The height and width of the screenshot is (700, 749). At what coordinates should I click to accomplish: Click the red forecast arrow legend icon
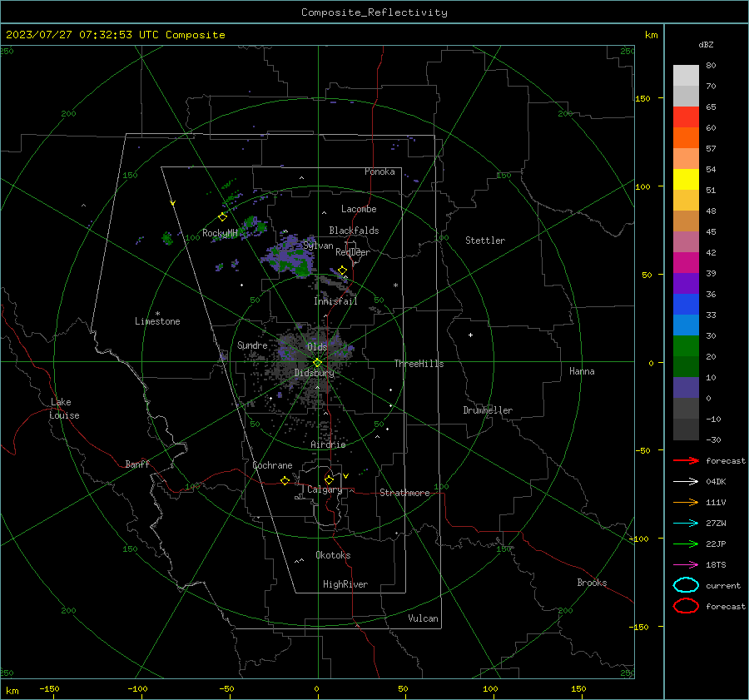click(x=686, y=460)
